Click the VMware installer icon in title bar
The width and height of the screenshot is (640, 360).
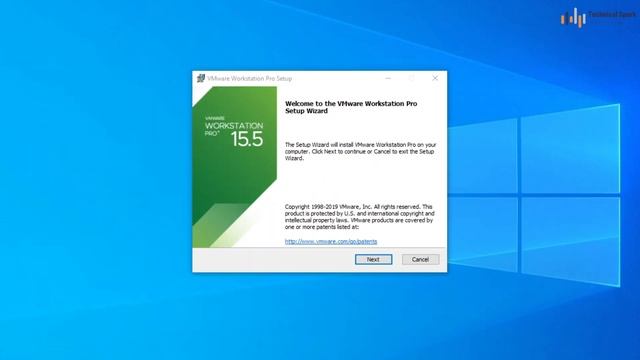[x=200, y=78]
